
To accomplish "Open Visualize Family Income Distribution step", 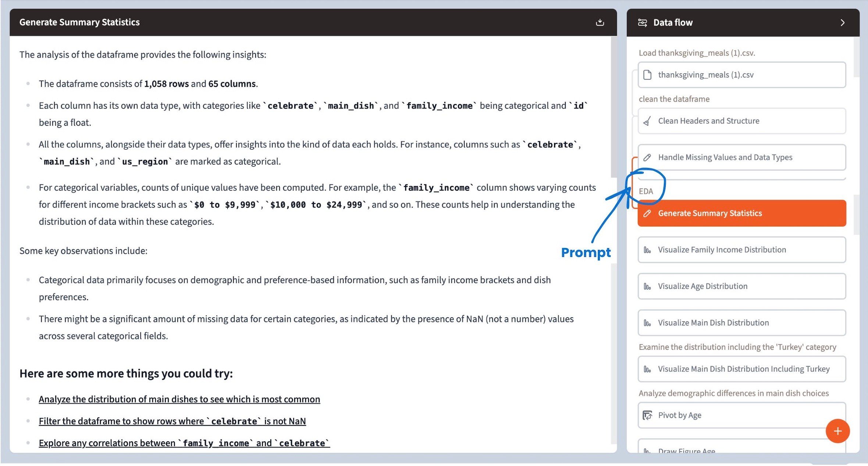I will (x=742, y=250).
